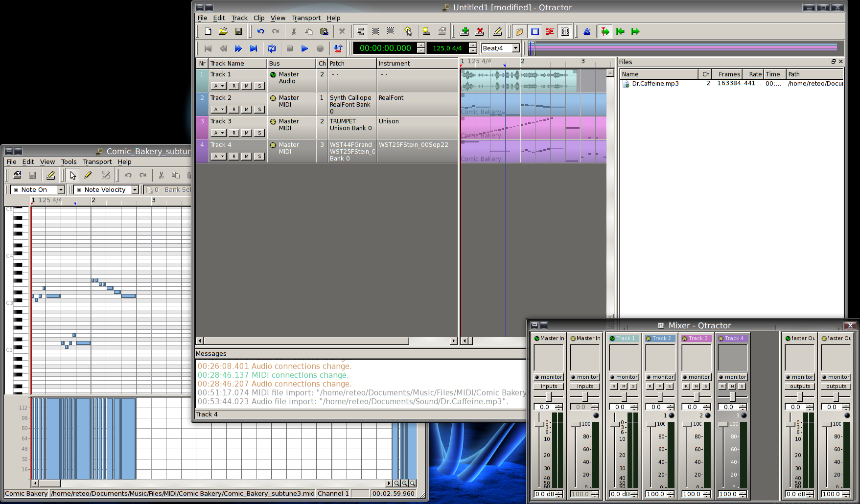Image resolution: width=860 pixels, height=504 pixels.
Task: Click the 00:00:00.000 time display field
Action: (385, 48)
